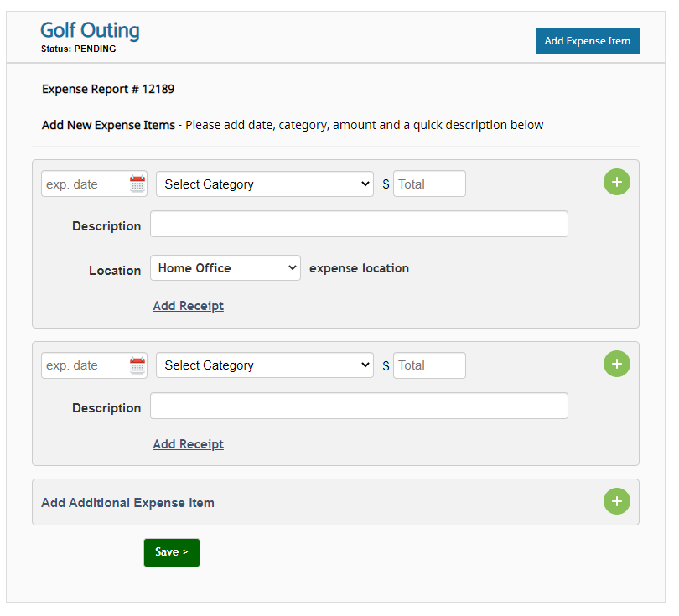The height and width of the screenshot is (616, 679).
Task: Focus the first exp. date field
Action: click(86, 184)
